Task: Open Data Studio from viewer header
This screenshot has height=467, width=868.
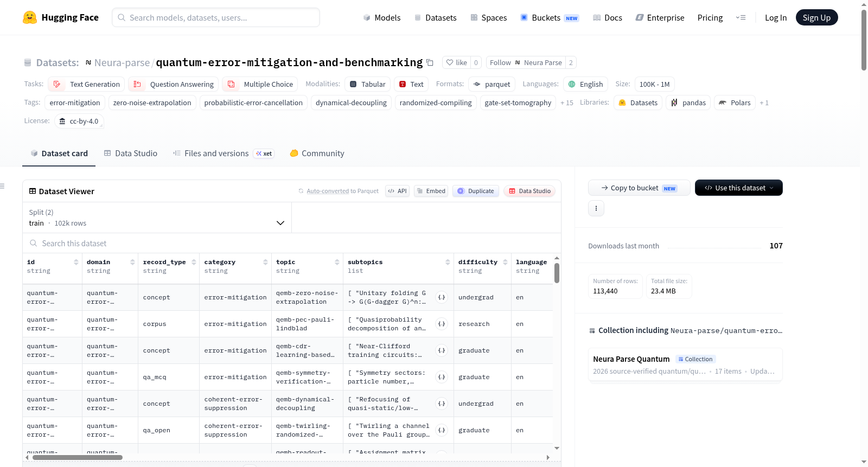Action: click(529, 191)
